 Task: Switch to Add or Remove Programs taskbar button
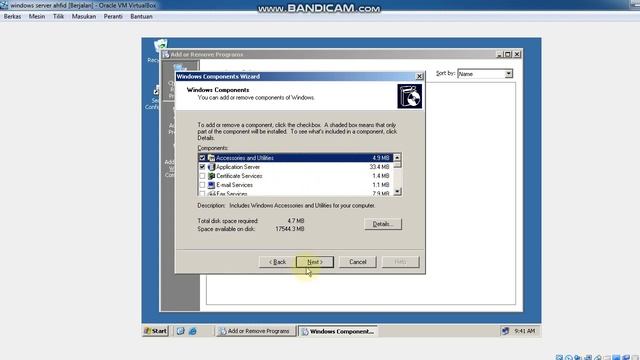pos(255,331)
